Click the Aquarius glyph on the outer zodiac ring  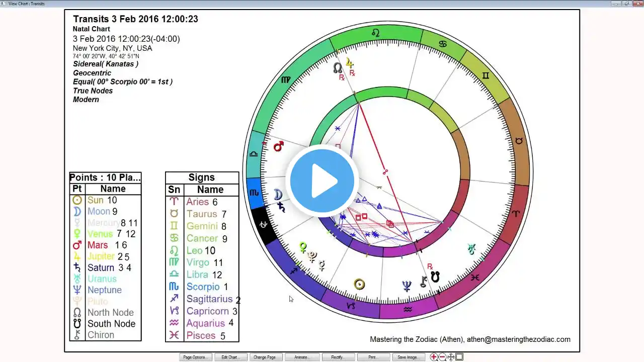pyautogui.click(x=408, y=310)
